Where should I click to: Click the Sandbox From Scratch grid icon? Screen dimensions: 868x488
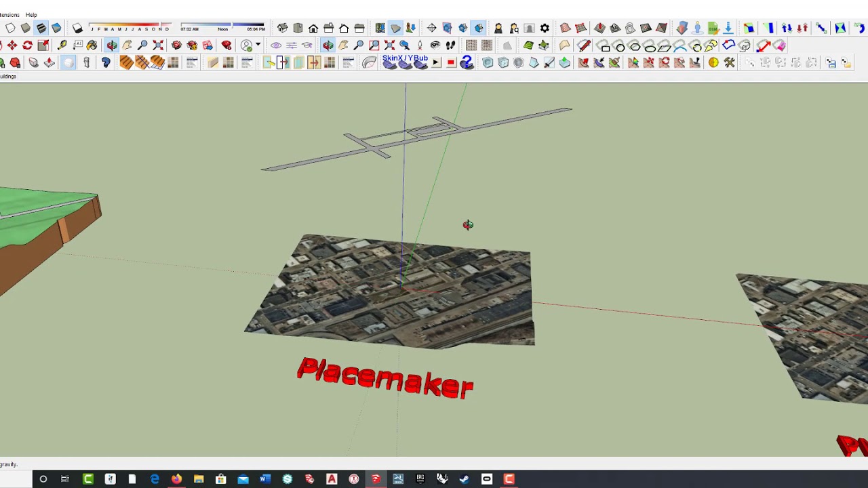coord(580,28)
